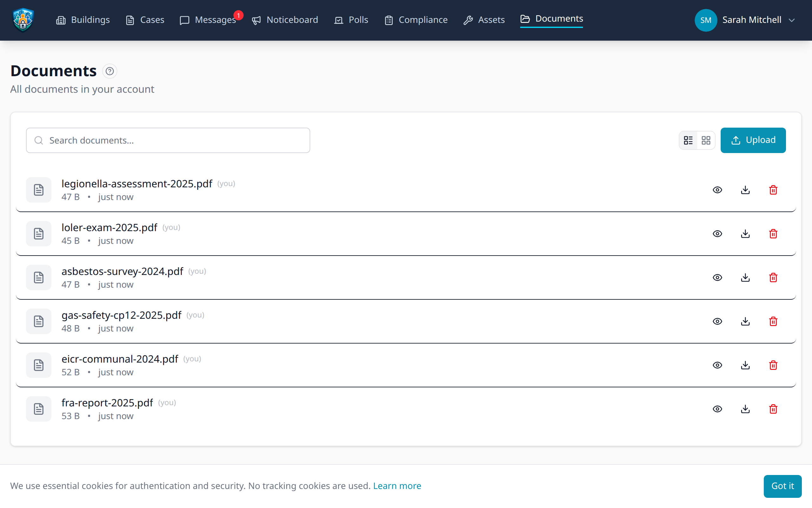Screen dimensions: 812x508
Task: Expand the Sarah Mitchell account menu chevron
Action: tap(791, 20)
